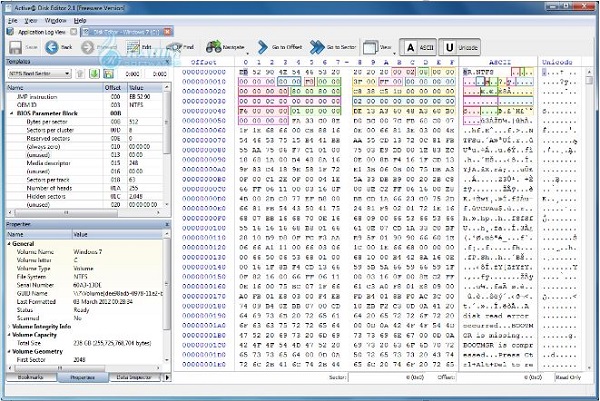Click the Offset column header in Templates
Screen dimensions: 600x401
115,88
